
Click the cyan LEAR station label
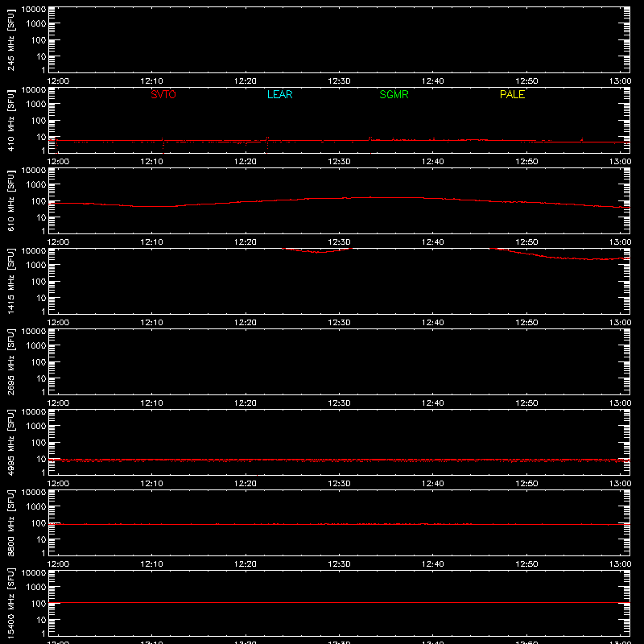[279, 94]
